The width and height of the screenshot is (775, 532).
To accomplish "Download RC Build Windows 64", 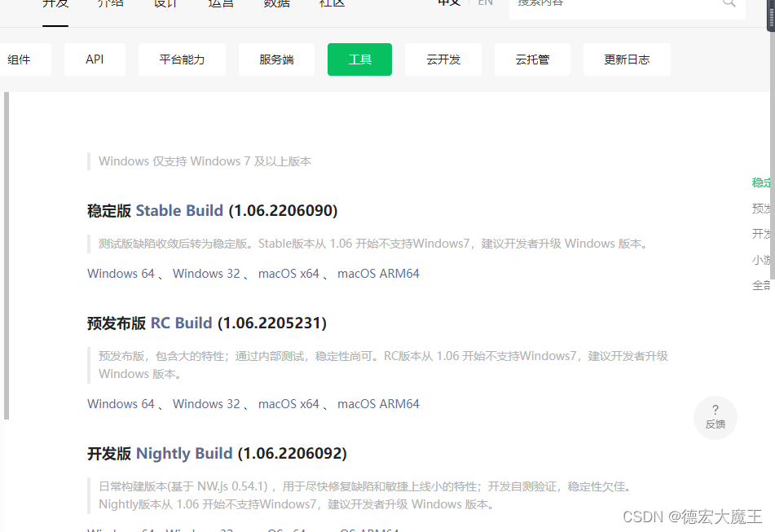I will tap(121, 403).
